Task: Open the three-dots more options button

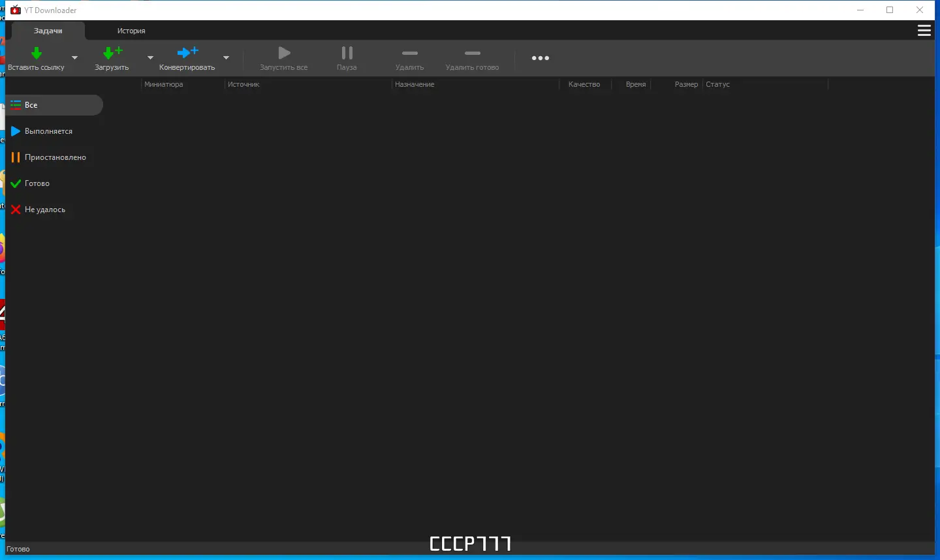Action: click(540, 58)
